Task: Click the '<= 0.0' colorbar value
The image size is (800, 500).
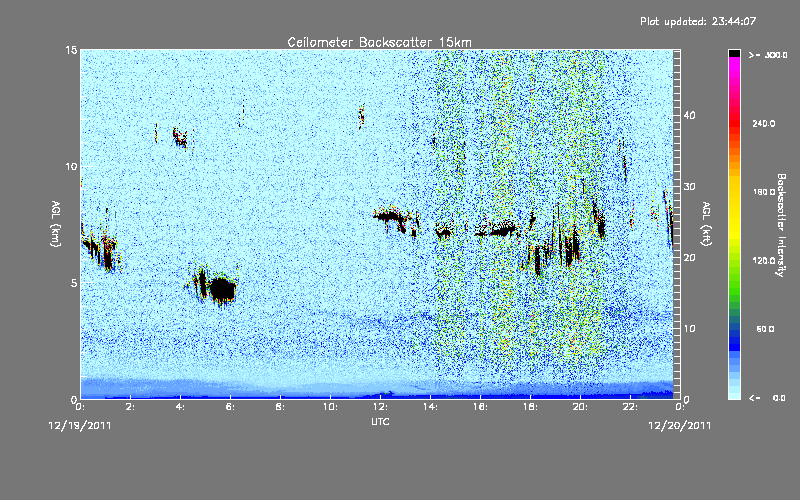Action: coord(768,397)
